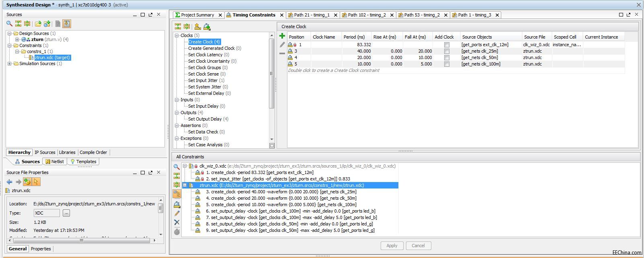The height and width of the screenshot is (258, 644).
Task: Open the Path 21 - timing_1 tab
Action: 311,15
